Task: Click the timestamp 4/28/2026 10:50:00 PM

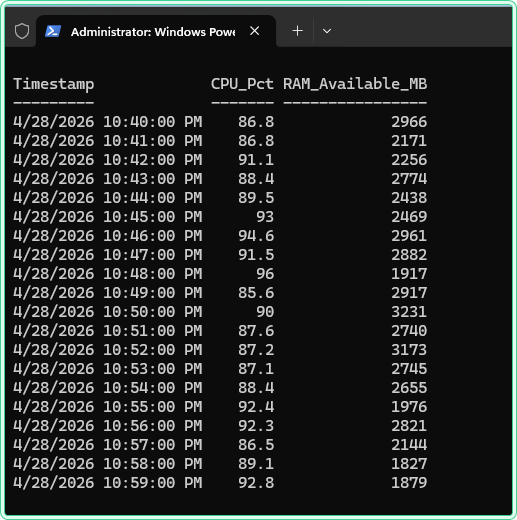Action: 108,312
